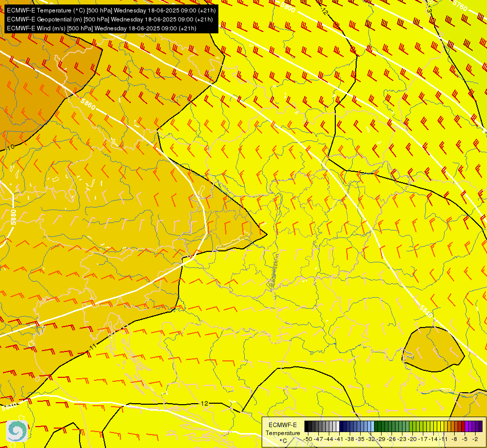
Task: Select the ECMWF-E Wind (m/s) title line
Action: click(x=101, y=28)
